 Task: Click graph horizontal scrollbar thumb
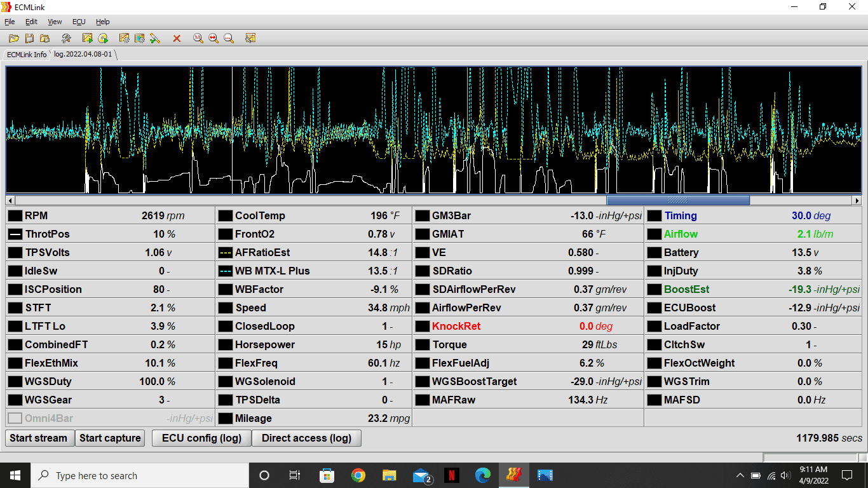pyautogui.click(x=678, y=200)
